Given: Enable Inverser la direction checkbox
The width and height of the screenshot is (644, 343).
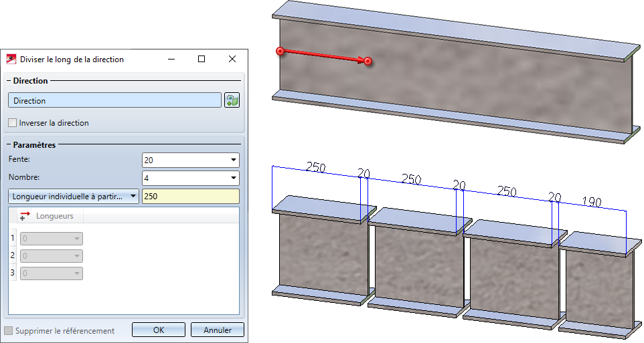Looking at the screenshot, I should [13, 122].
